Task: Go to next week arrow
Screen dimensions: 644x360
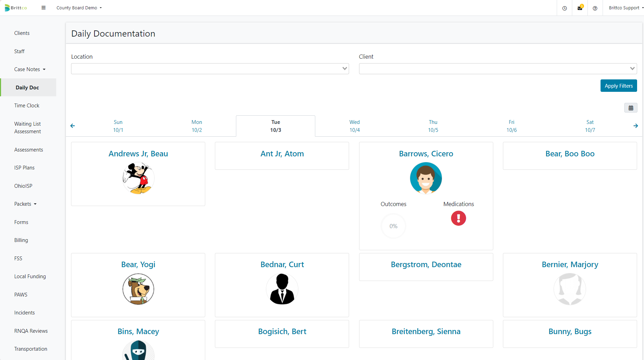Action: [x=635, y=126]
